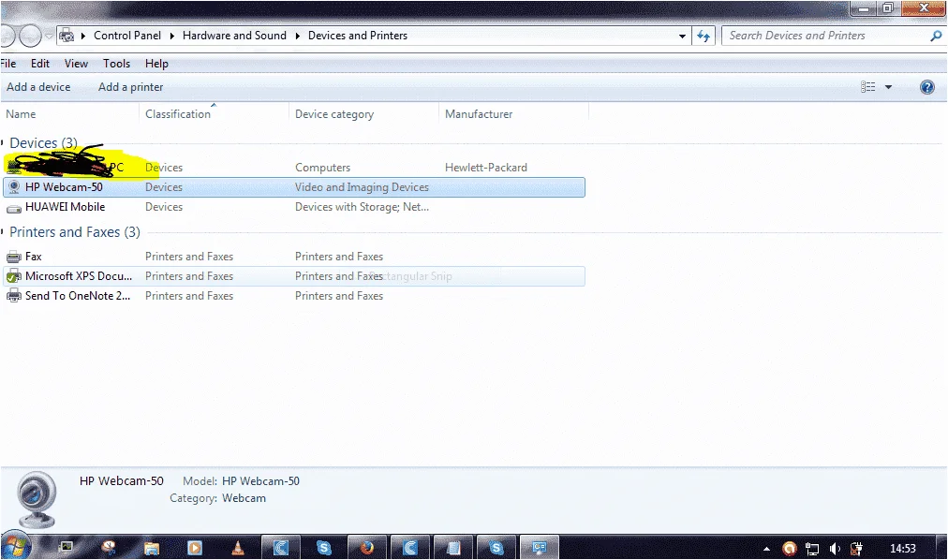Open the Control Panel taskbar button
The width and height of the screenshot is (948, 560).
pos(540,548)
